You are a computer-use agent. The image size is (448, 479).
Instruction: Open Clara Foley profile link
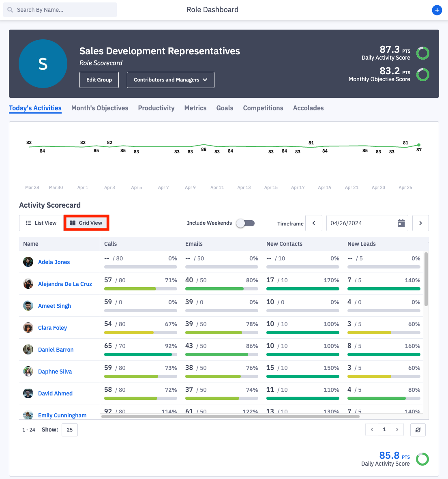pyautogui.click(x=52, y=328)
